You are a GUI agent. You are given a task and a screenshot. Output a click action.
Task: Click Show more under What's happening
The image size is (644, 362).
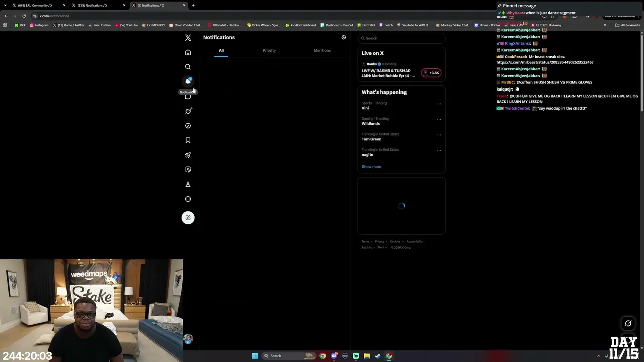click(371, 167)
